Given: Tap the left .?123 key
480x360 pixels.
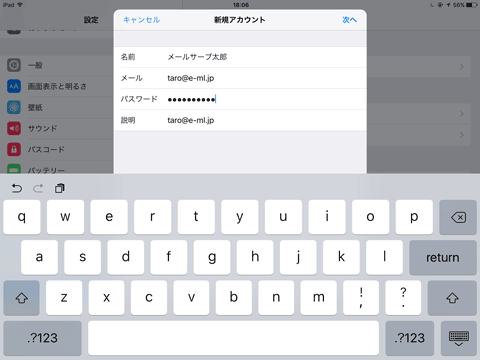Looking at the screenshot, I should (42, 338).
